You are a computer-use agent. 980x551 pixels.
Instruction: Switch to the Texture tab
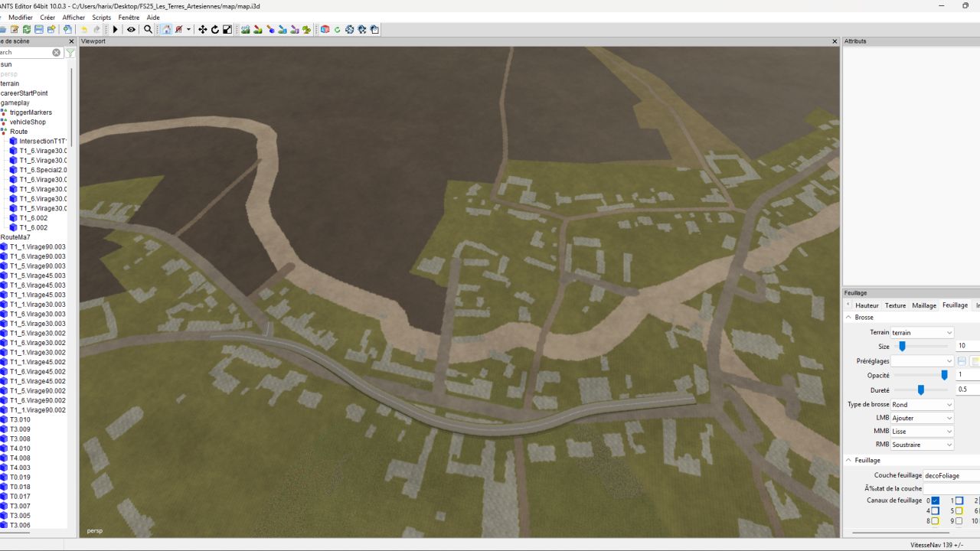895,305
